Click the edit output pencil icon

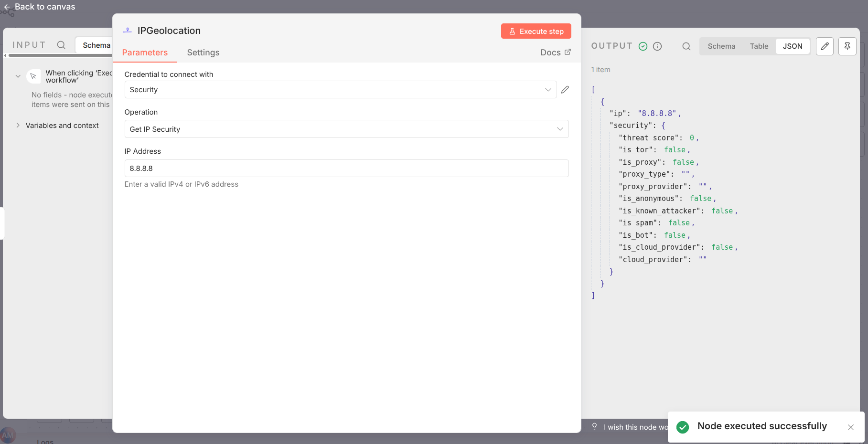click(825, 46)
